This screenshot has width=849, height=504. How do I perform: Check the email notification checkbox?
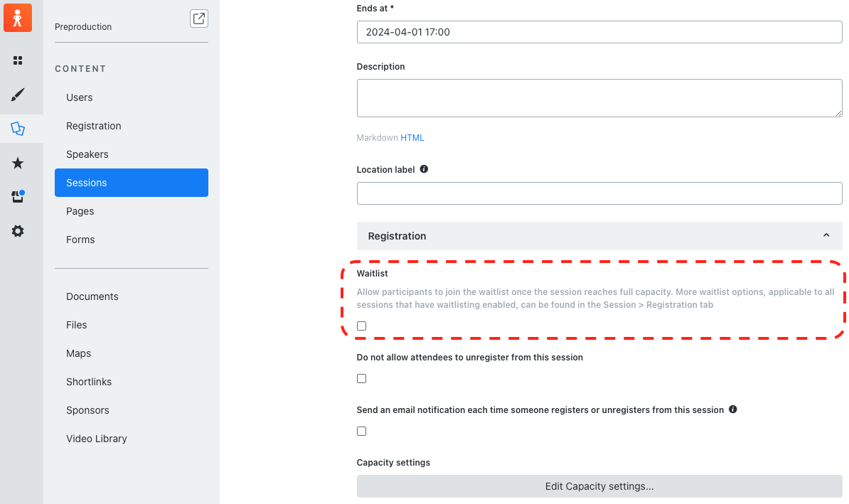coord(362,431)
